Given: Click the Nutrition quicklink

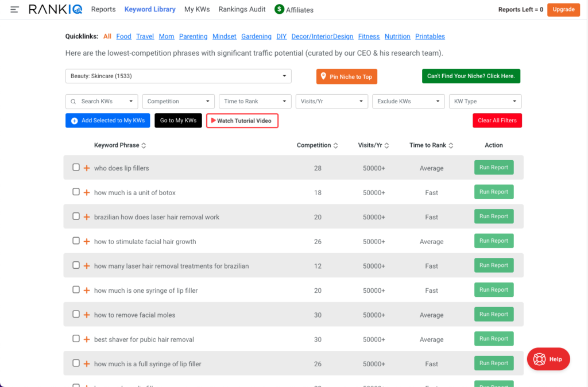Looking at the screenshot, I should pos(397,36).
